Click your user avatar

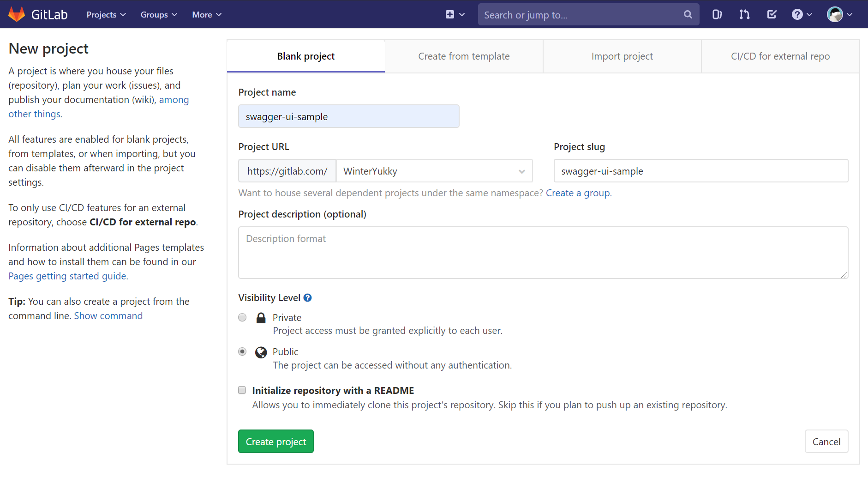[x=836, y=14]
